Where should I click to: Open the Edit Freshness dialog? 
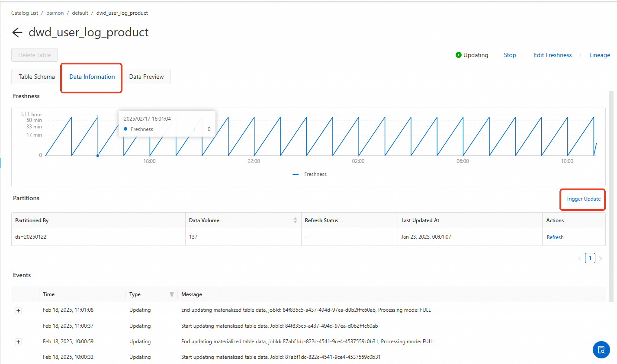(x=553, y=55)
